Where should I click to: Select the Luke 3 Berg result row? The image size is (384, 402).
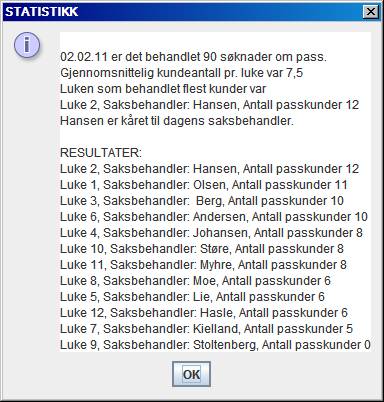point(202,201)
